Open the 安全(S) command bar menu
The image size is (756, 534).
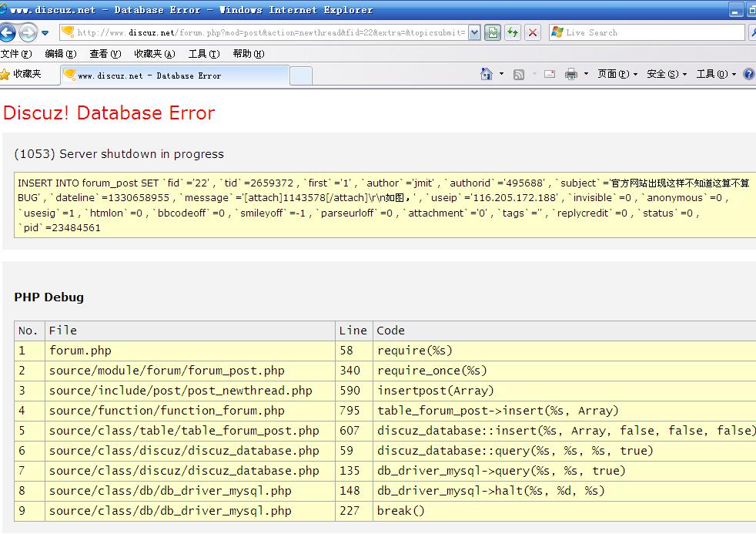[x=667, y=74]
